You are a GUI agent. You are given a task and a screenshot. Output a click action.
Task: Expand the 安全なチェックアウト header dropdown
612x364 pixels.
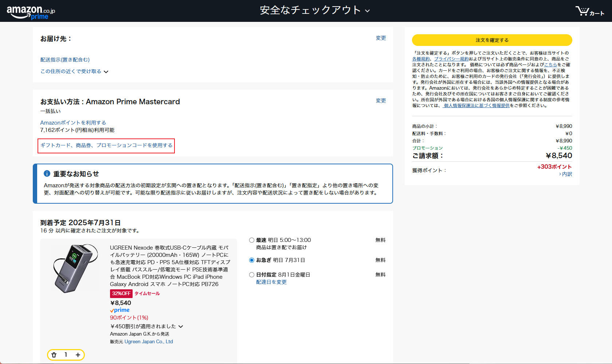tap(315, 10)
